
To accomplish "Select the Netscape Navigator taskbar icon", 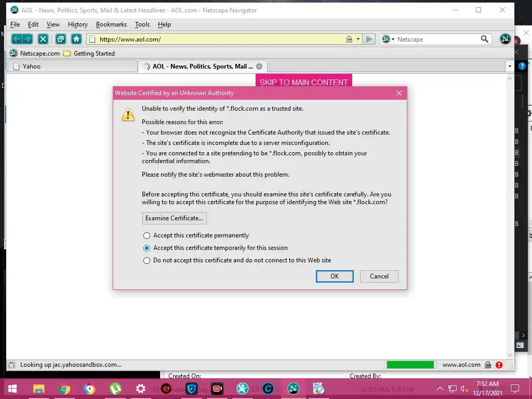I will (x=294, y=389).
